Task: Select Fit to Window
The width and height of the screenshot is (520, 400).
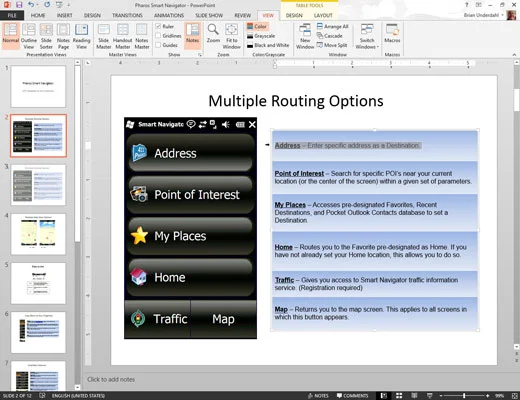Action: coord(232,37)
